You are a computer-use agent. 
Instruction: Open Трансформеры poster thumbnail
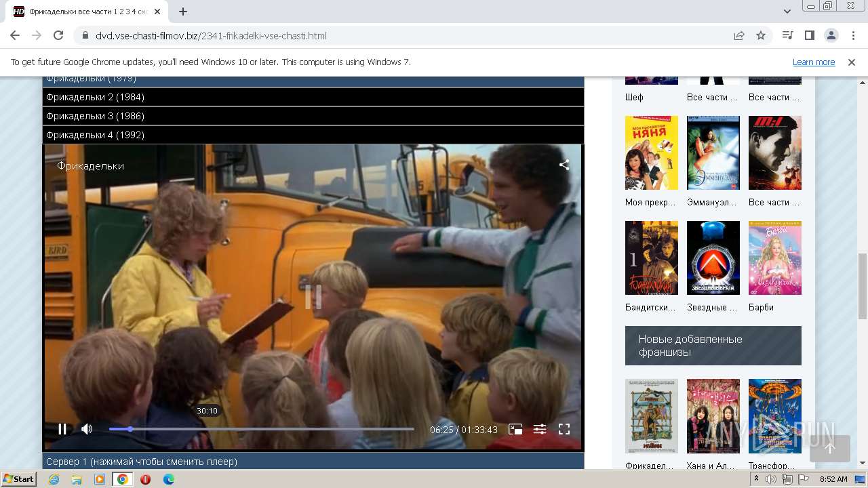775,416
